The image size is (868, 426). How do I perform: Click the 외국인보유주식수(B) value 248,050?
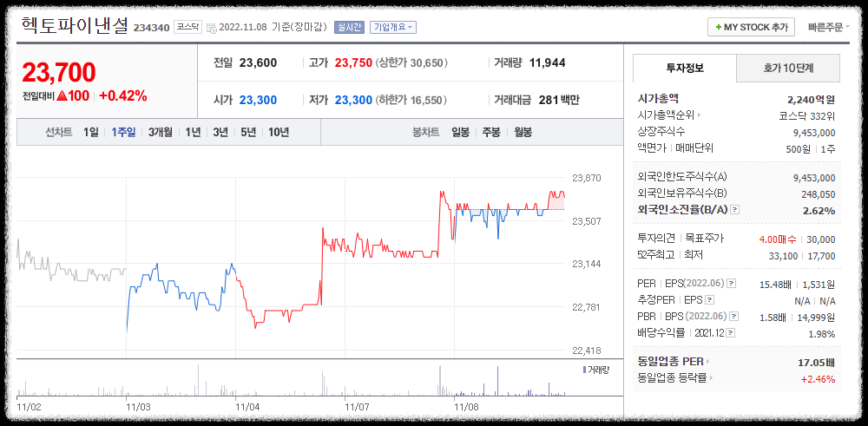(819, 194)
